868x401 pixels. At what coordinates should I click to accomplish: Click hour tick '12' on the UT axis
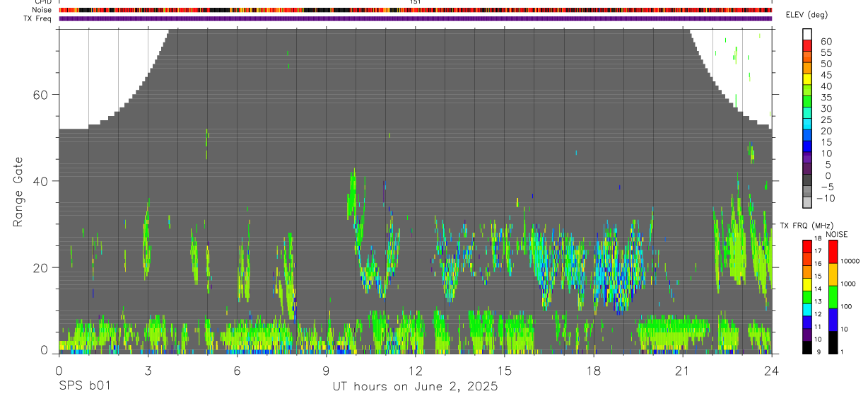click(415, 371)
